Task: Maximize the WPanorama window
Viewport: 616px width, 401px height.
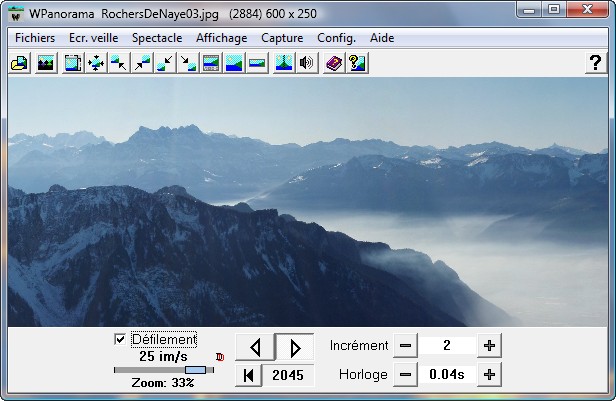Action: [554, 10]
